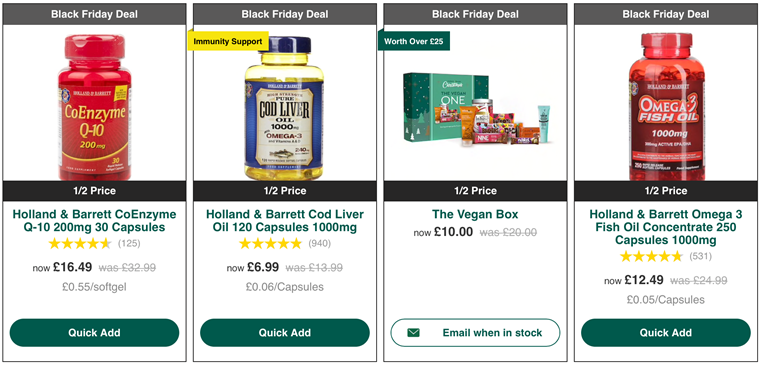Open the Cod Liver Oil bottle image
The width and height of the screenshot is (762, 366).
(x=284, y=108)
